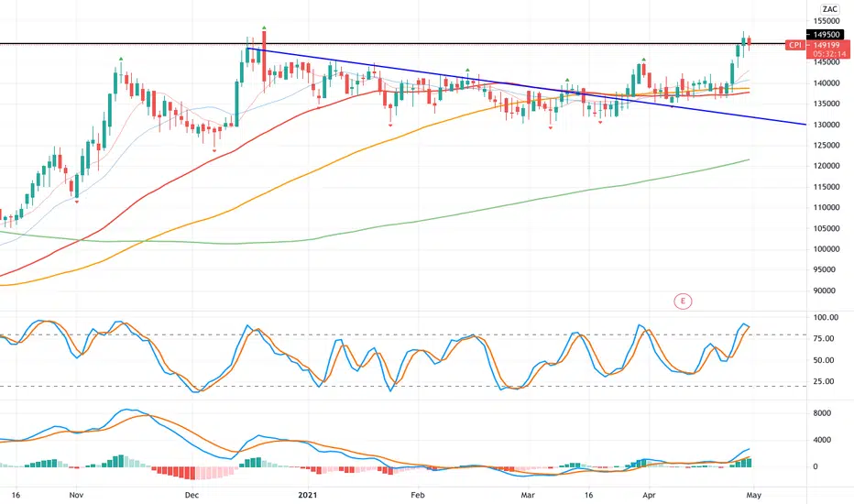The height and width of the screenshot is (504, 854).
Task: Click the 05:32:14 countdown timer label
Action: click(827, 54)
